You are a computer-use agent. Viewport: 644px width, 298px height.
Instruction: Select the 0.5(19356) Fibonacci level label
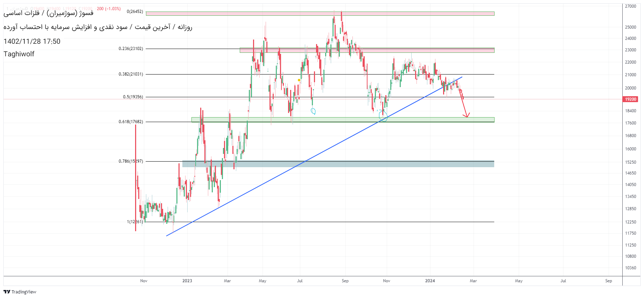133,97
